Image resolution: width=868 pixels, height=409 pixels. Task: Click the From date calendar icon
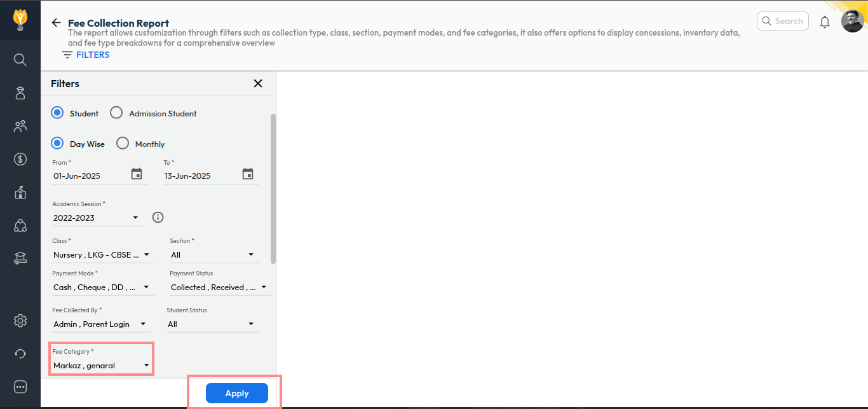pyautogui.click(x=137, y=174)
